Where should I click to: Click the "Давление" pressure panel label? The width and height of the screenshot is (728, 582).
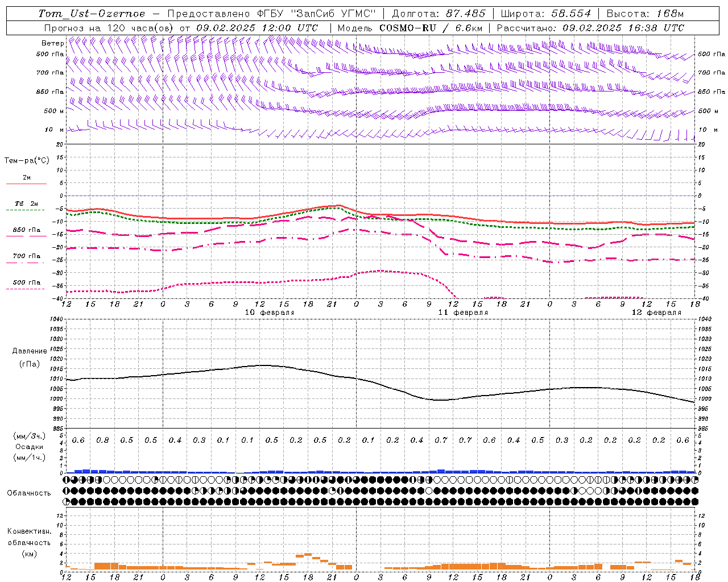tap(30, 351)
